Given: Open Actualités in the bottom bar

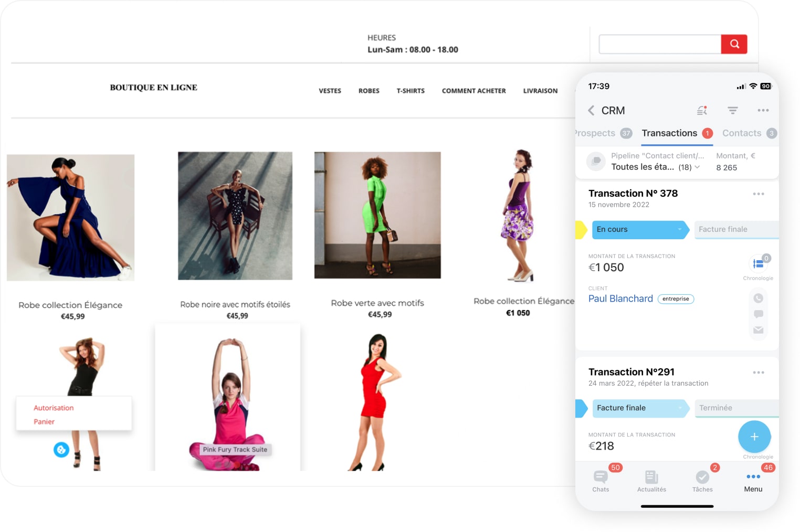Looking at the screenshot, I should coord(651,480).
